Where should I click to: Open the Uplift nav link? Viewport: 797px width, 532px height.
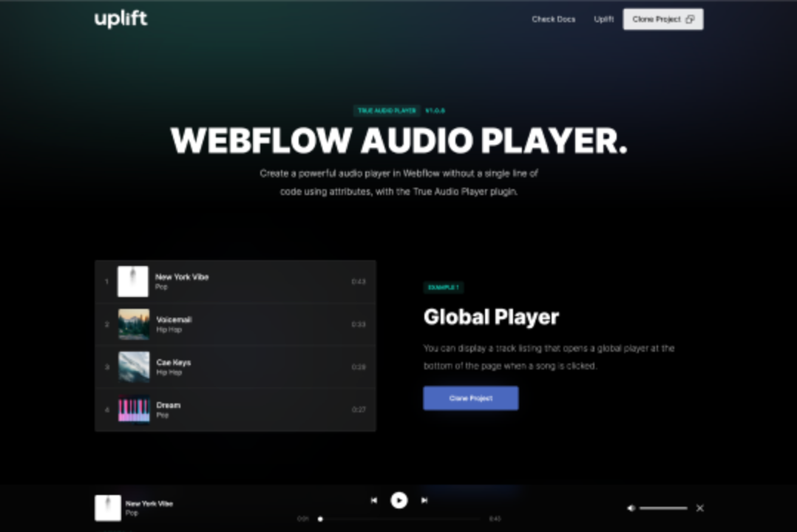[x=604, y=19]
